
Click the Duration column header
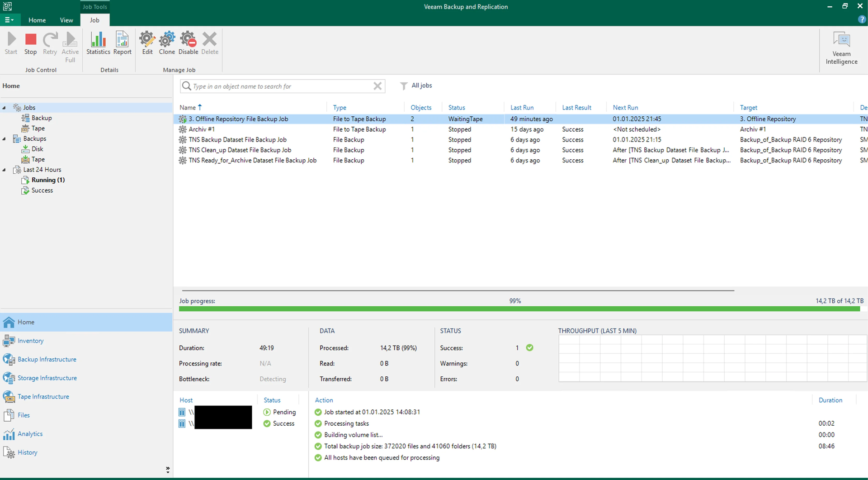click(x=830, y=400)
